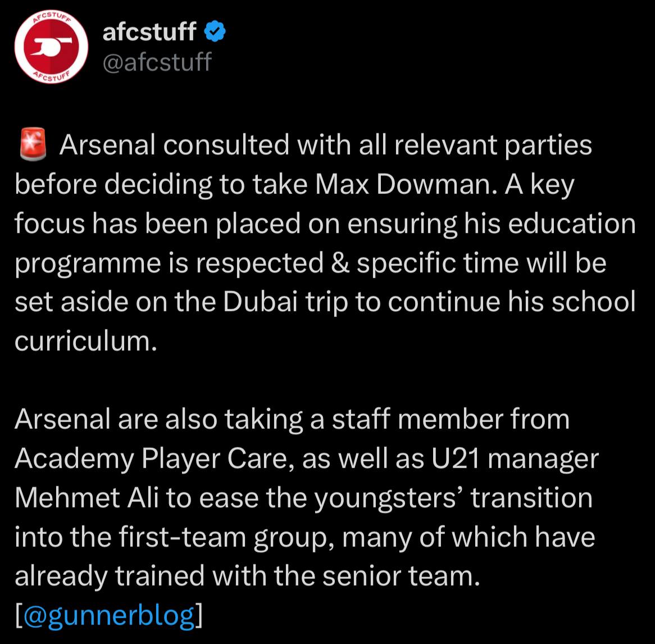Viewport: 655px width, 644px height.
Task: Click the afcstuff red cannon profile avatar
Action: point(51,51)
